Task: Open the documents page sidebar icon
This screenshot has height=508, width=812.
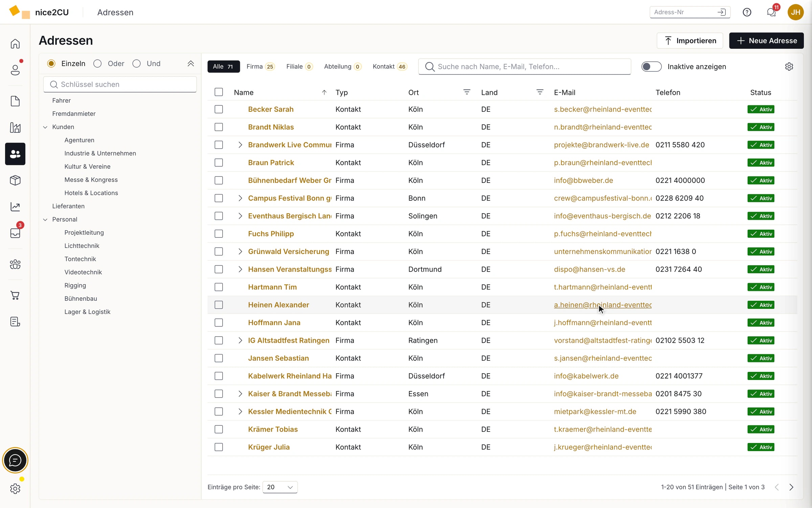Action: pyautogui.click(x=15, y=101)
